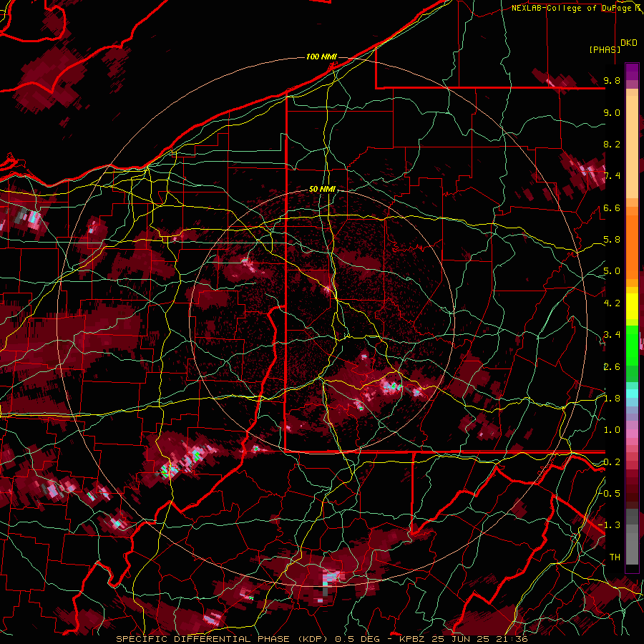The image size is (644, 644).
Task: Click the 50 NMI range ring label
Action: (322, 190)
